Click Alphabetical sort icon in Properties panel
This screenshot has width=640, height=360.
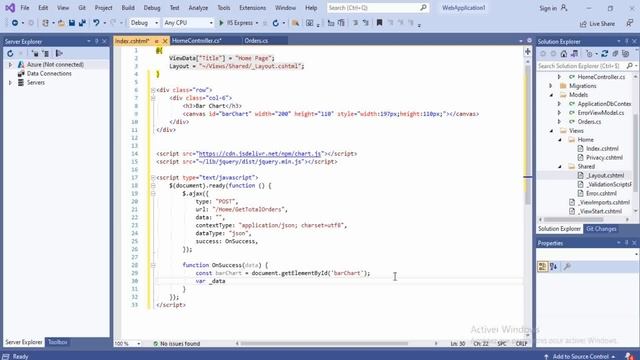pyautogui.click(x=553, y=267)
